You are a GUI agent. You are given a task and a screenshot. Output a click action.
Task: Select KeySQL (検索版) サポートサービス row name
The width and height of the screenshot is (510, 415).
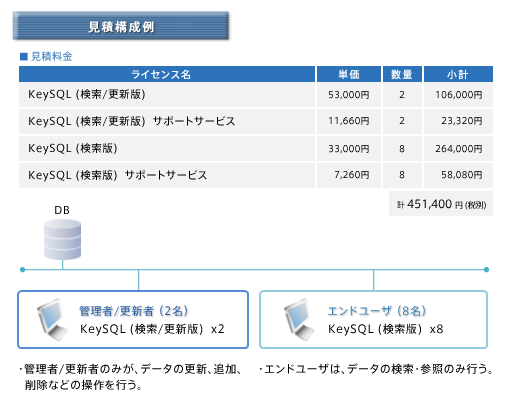pyautogui.click(x=117, y=175)
